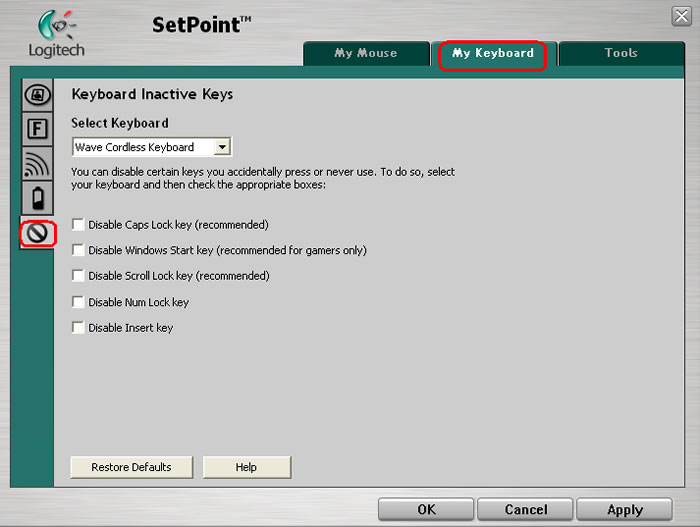Check Disable Insert key box
Image resolution: width=700 pixels, height=527 pixels.
(78, 327)
